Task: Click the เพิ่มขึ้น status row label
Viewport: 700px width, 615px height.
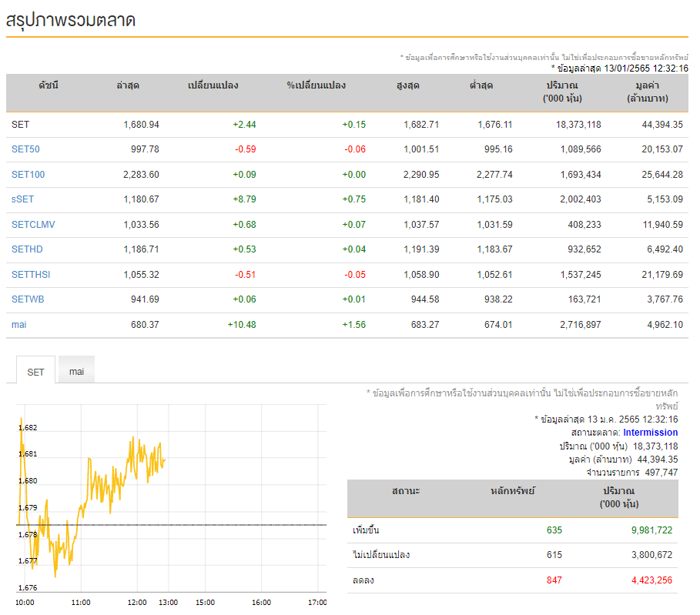Action: click(366, 530)
